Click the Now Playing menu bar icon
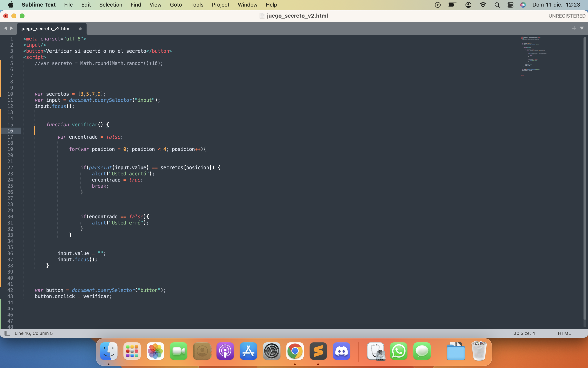This screenshot has height=368, width=588. pos(438,5)
